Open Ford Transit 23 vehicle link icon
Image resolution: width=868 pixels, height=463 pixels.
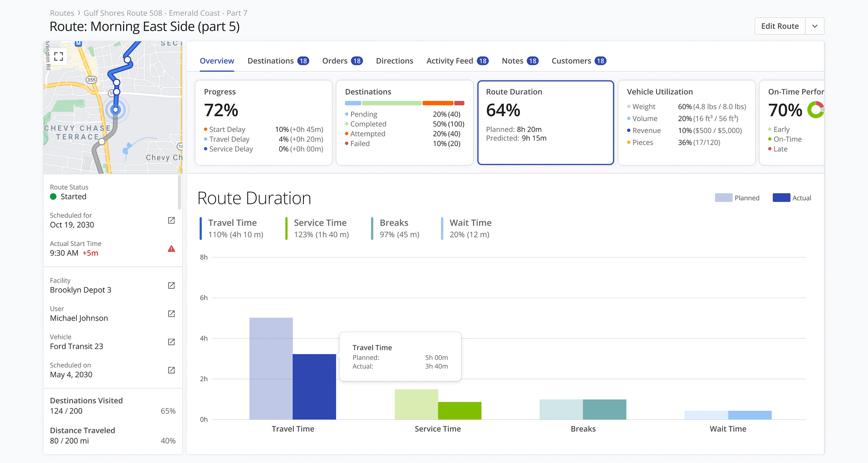pos(171,342)
